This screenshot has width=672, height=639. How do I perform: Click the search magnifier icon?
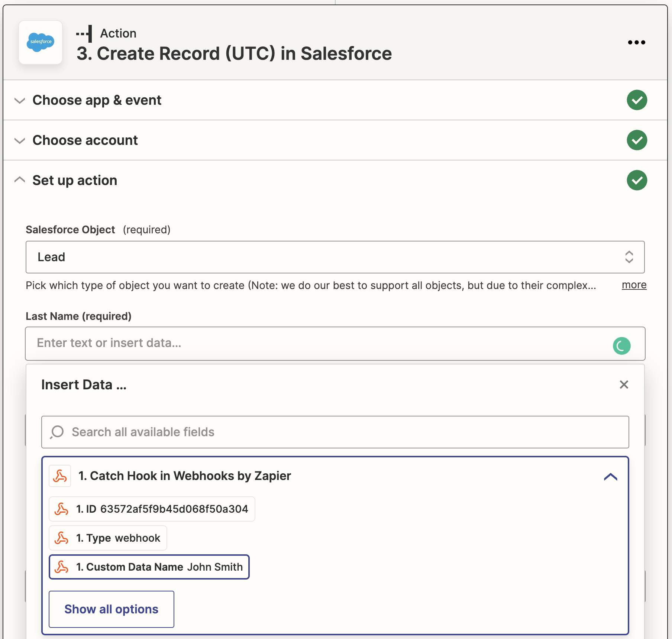pos(57,432)
